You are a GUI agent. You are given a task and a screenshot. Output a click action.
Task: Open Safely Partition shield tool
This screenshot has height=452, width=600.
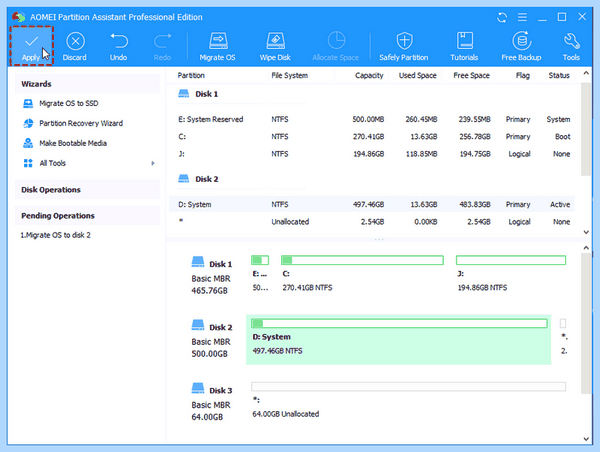click(404, 47)
